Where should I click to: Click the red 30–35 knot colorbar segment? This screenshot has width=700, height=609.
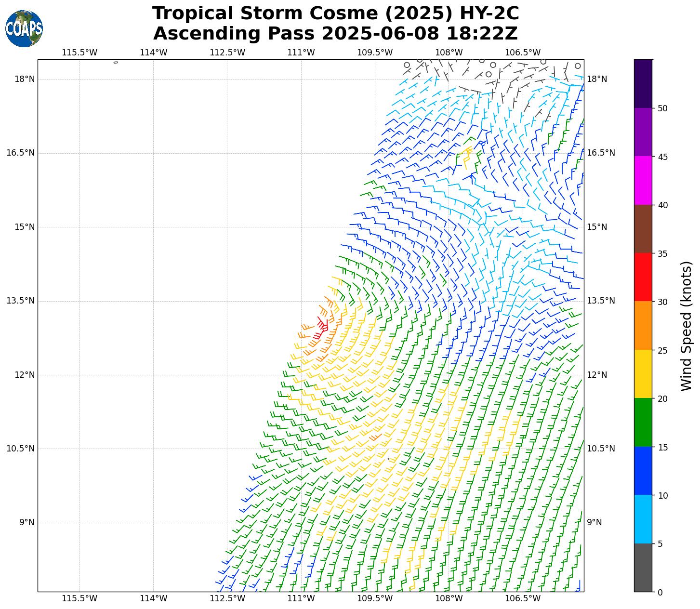[x=643, y=277]
